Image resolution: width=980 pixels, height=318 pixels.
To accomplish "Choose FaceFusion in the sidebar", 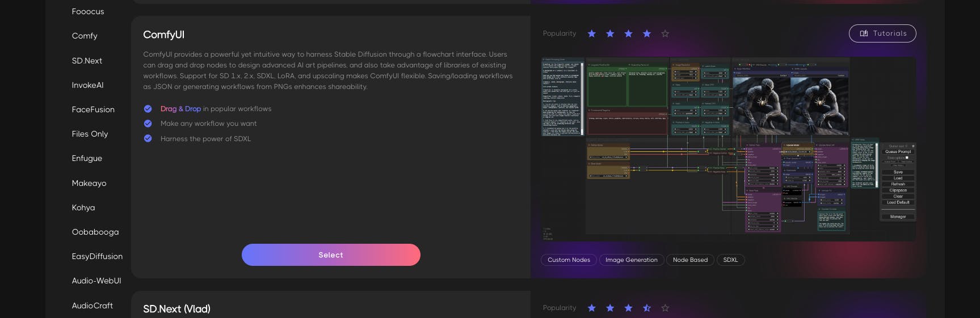I will tap(93, 109).
